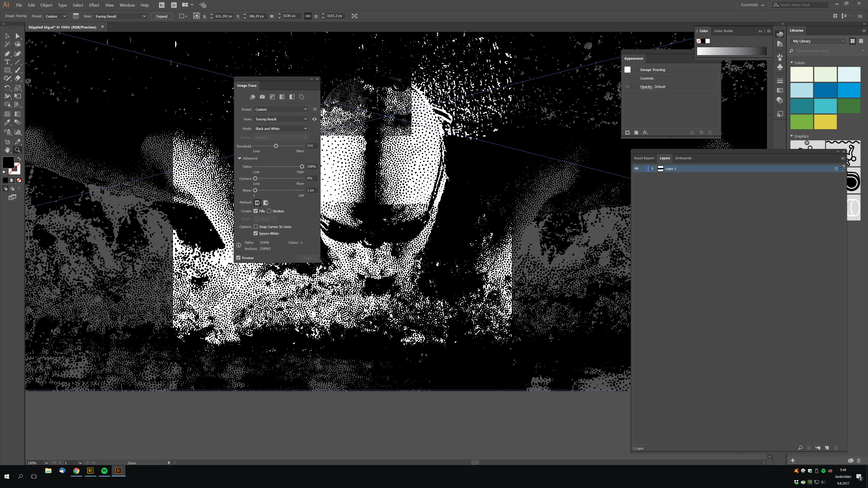Viewport: 868px width, 488px height.
Task: Click the Expand button in control bar
Action: click(162, 16)
